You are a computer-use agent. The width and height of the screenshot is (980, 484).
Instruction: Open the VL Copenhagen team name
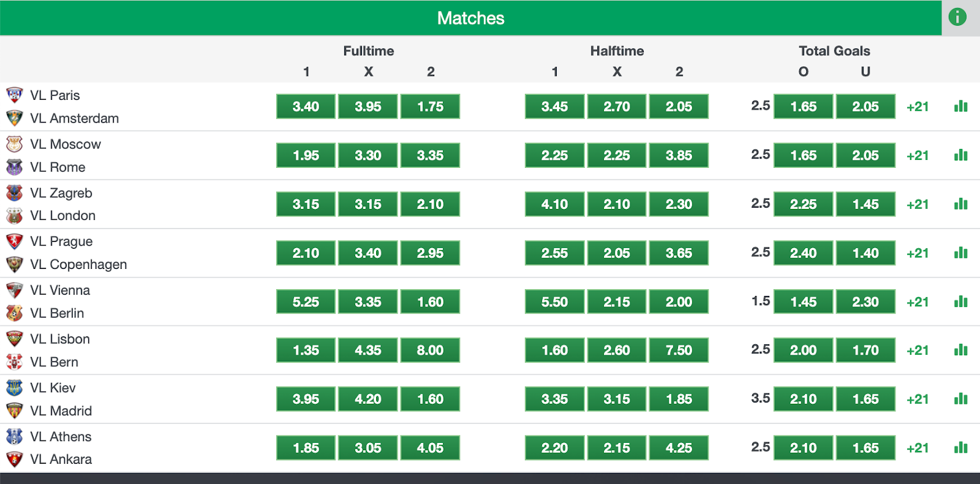(x=78, y=265)
